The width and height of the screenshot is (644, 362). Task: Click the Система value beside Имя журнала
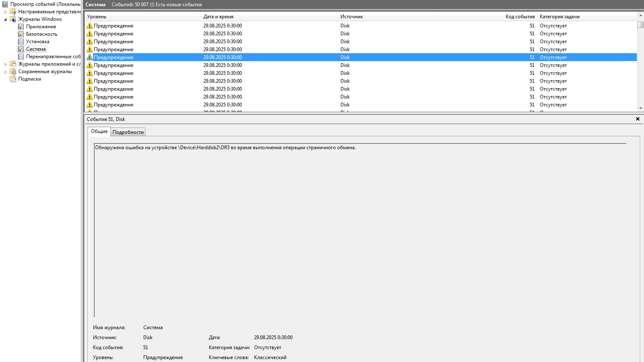(x=153, y=328)
